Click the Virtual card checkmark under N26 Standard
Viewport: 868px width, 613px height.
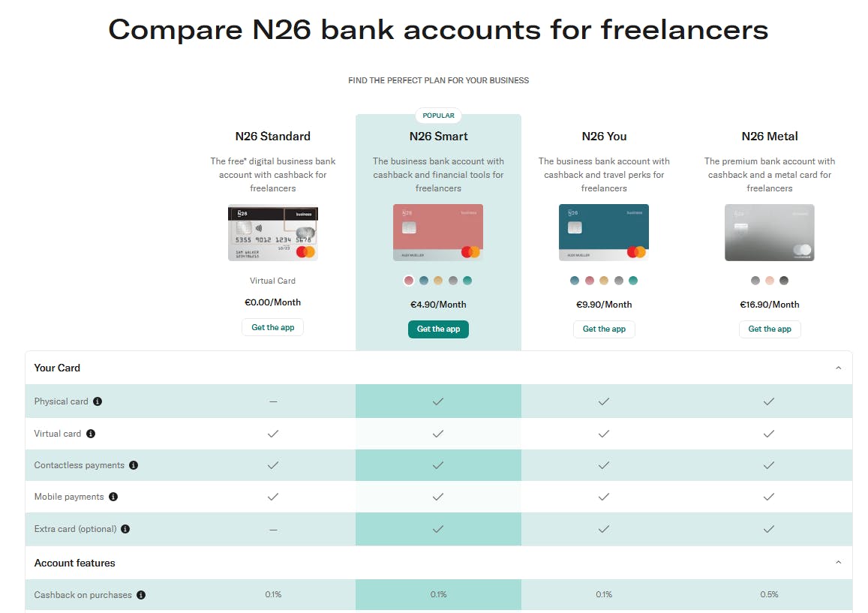pos(272,434)
